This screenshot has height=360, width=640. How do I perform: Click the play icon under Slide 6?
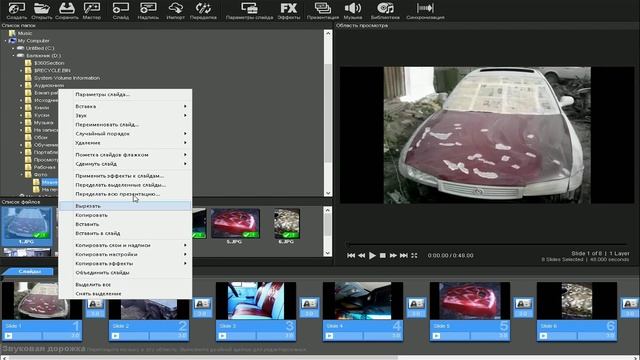point(543,336)
